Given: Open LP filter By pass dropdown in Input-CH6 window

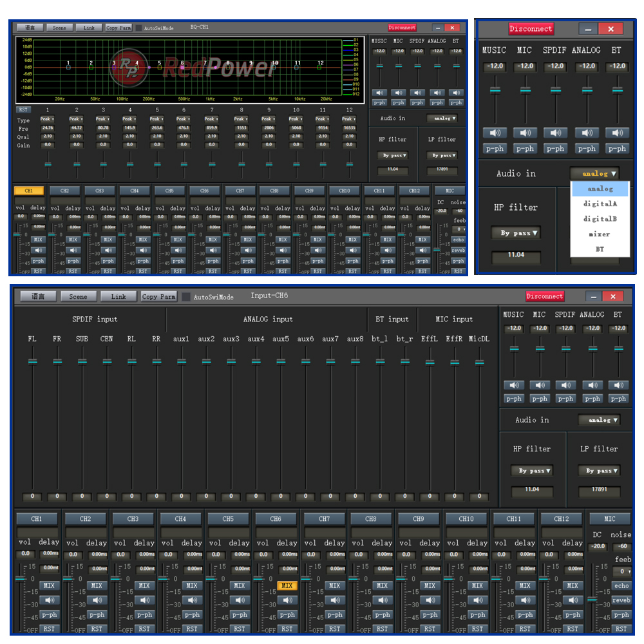Looking at the screenshot, I should click(x=599, y=471).
